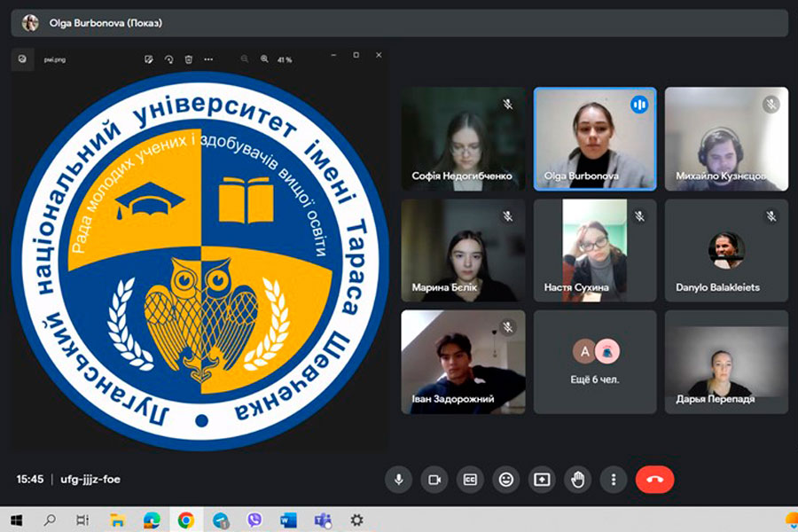Click the meeting code ufg-jjjz-foe
This screenshot has height=532, width=798.
(x=90, y=479)
